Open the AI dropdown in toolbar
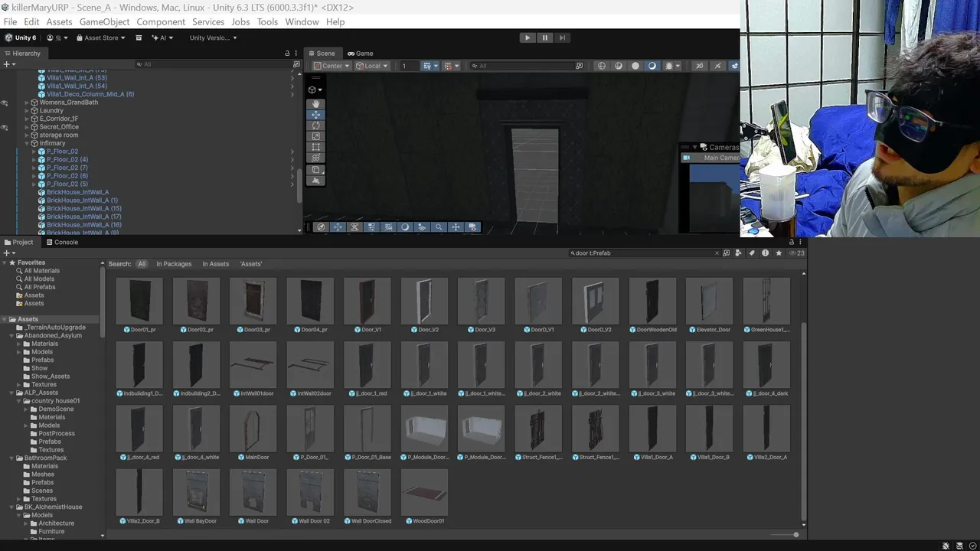The image size is (980, 551). pos(162,37)
